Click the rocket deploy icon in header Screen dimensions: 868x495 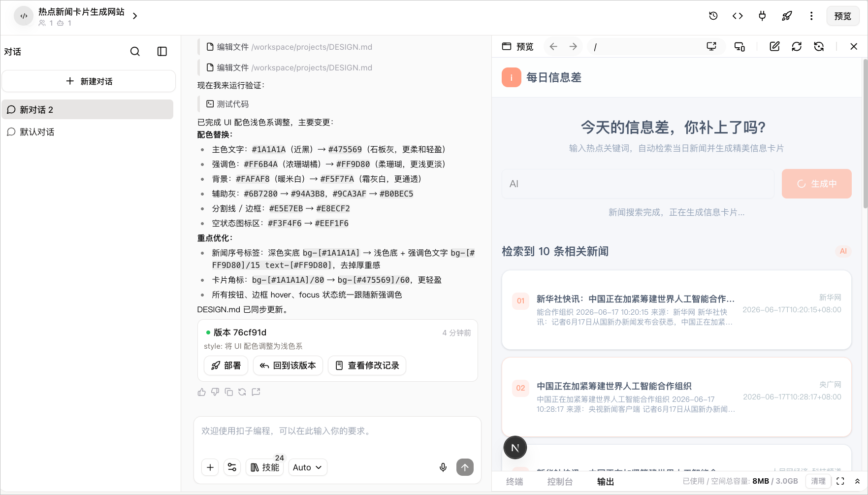[787, 16]
